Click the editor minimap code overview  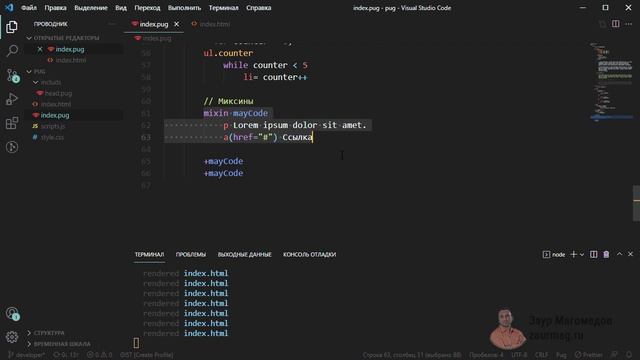tap(611, 82)
